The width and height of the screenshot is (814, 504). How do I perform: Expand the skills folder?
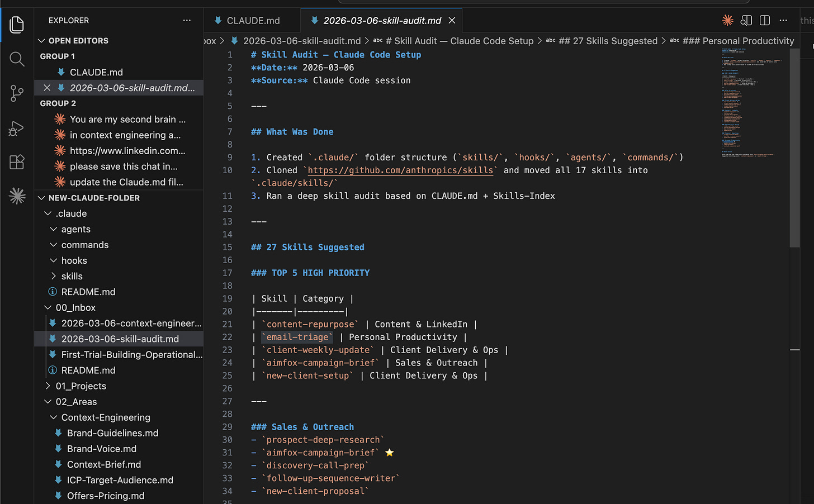(72, 276)
